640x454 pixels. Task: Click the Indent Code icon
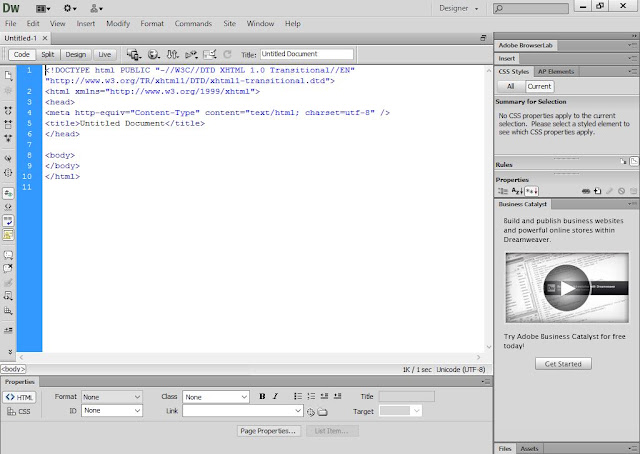(x=8, y=330)
